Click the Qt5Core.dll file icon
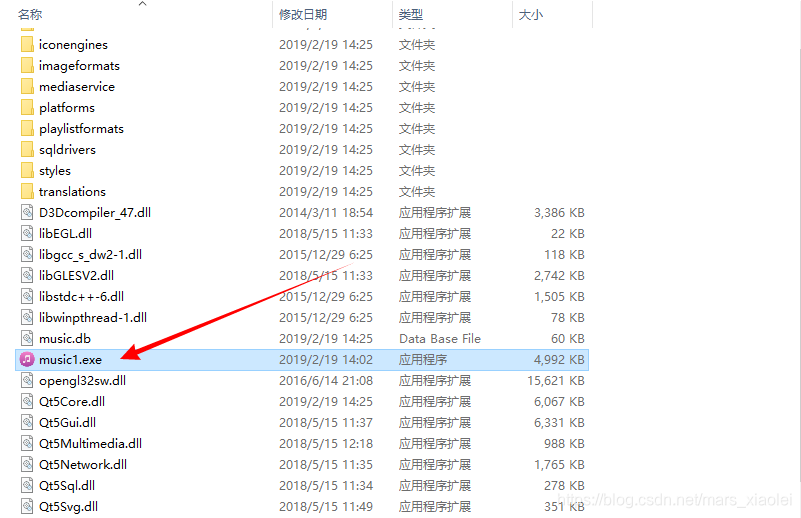The width and height of the screenshot is (801, 518). [x=27, y=401]
